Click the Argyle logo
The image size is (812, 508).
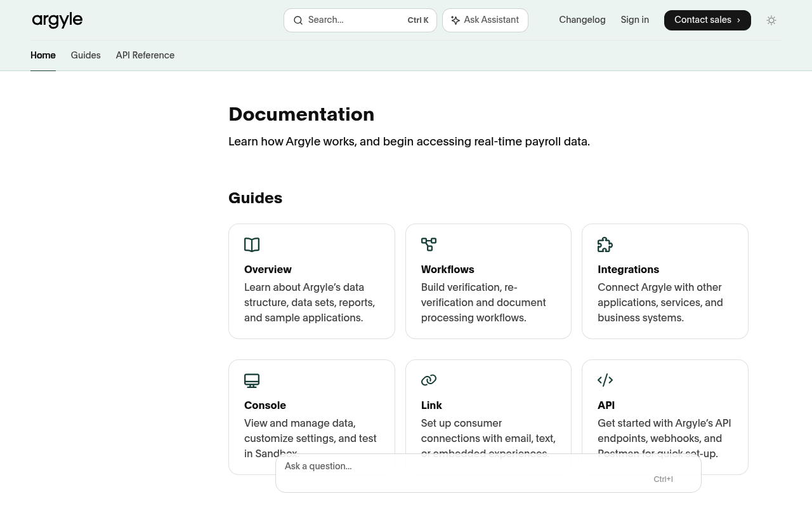point(57,20)
